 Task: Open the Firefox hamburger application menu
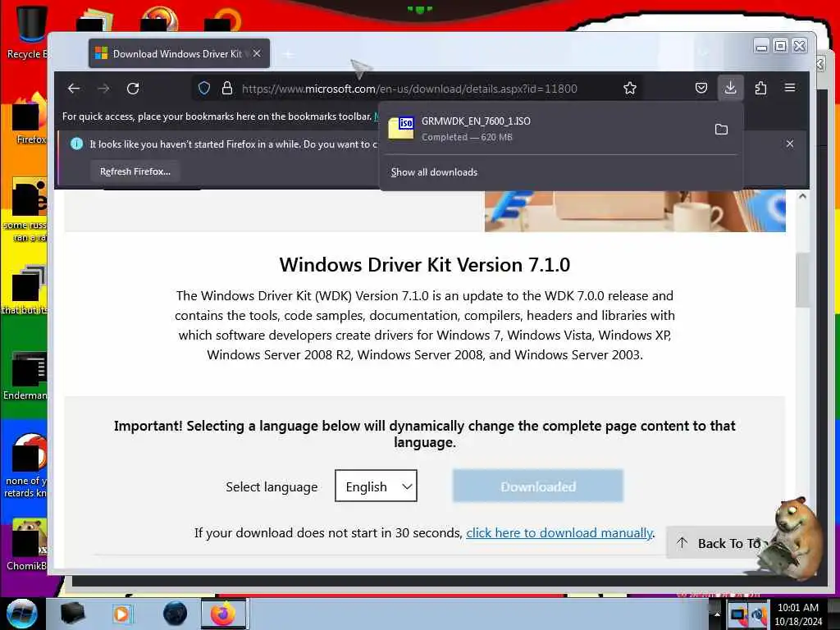(790, 88)
